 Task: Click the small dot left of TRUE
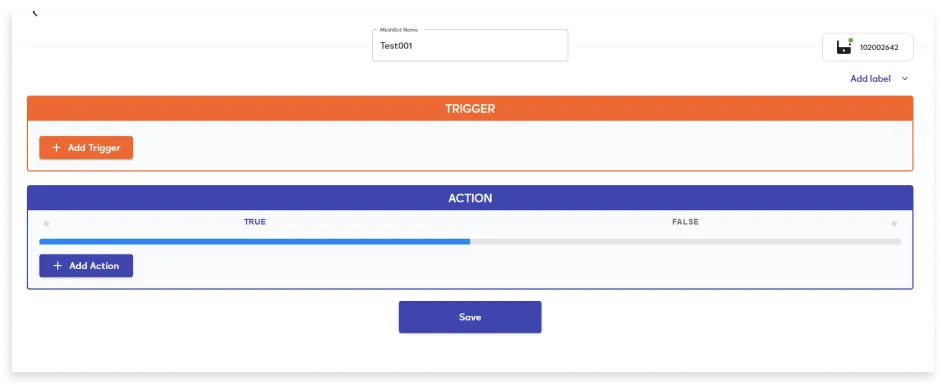[x=46, y=224]
